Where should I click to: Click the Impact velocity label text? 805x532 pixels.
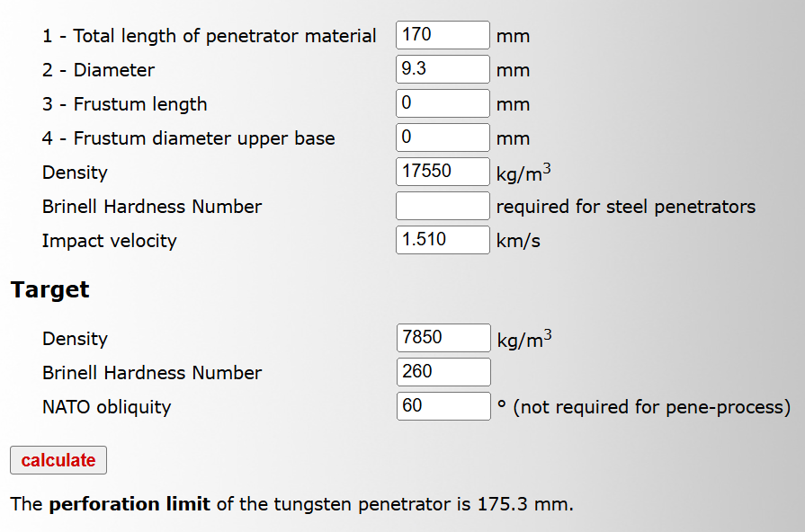109,241
